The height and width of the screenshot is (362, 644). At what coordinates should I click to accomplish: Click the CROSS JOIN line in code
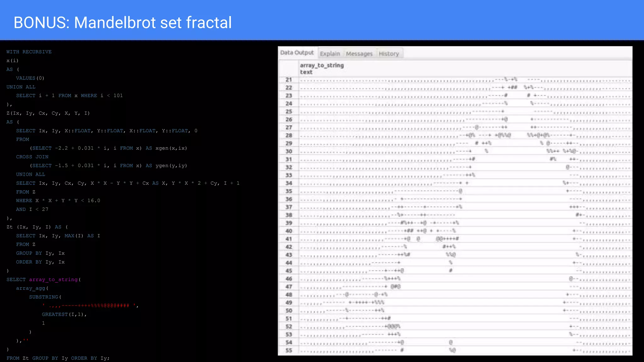[32, 157]
